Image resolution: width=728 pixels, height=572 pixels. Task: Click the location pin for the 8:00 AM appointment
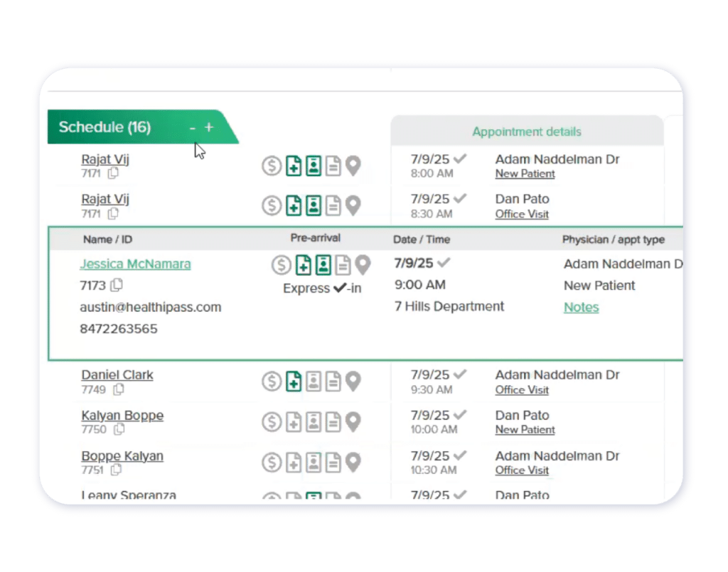coord(353,166)
